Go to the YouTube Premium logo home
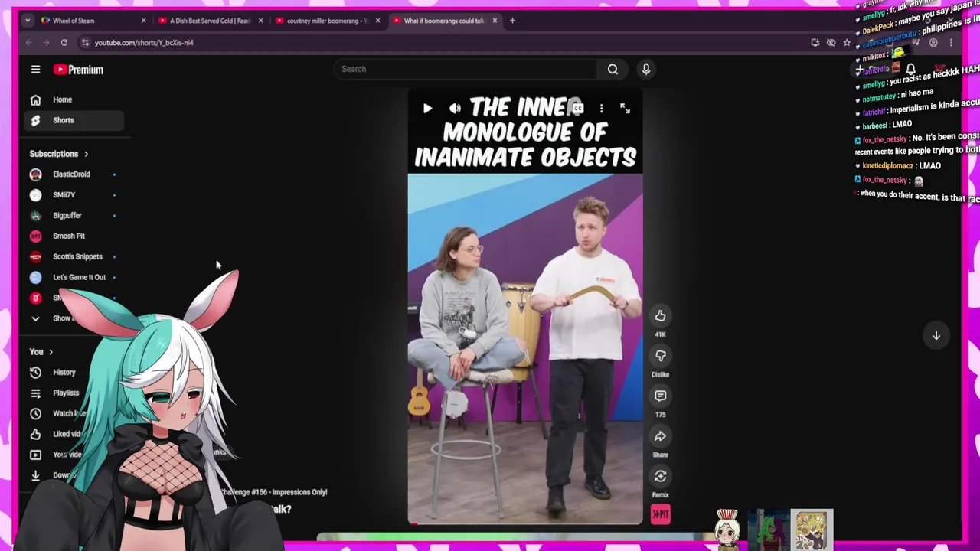 (x=78, y=70)
